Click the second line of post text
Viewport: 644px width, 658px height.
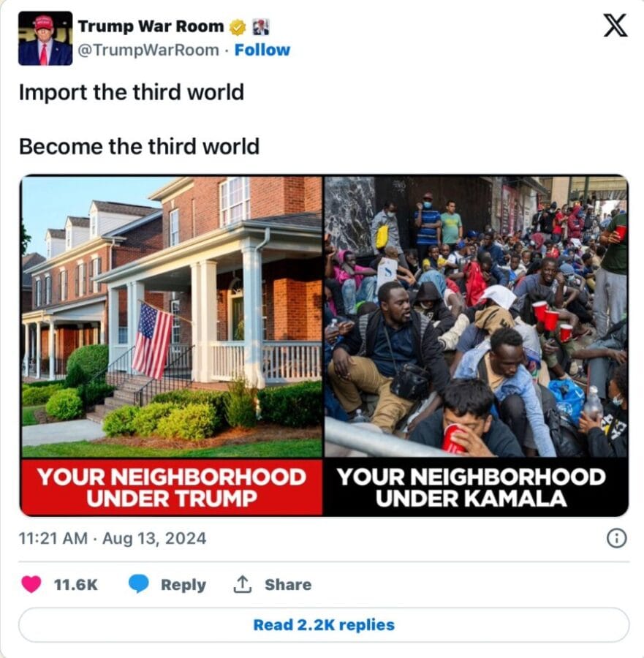click(140, 147)
